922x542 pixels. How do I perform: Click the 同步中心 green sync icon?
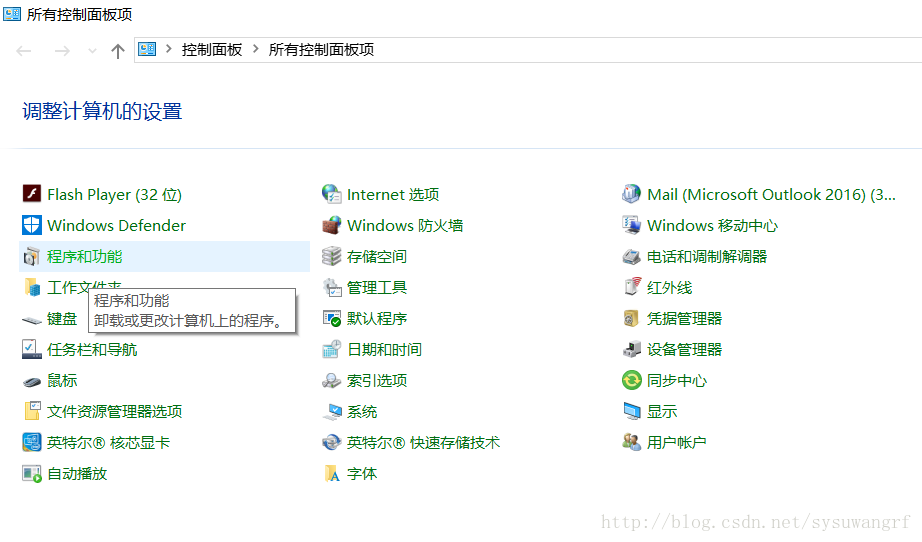[x=632, y=380]
